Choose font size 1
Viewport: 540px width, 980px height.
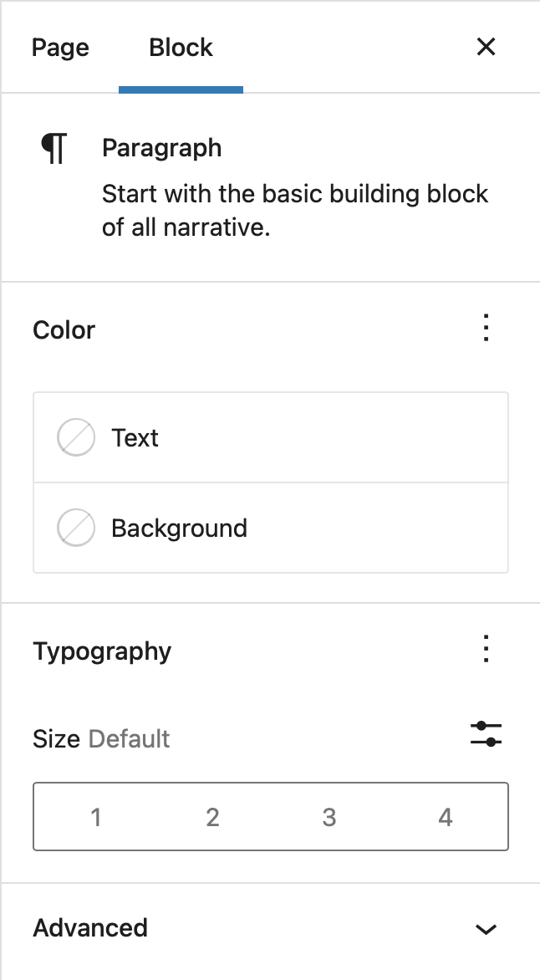(96, 817)
